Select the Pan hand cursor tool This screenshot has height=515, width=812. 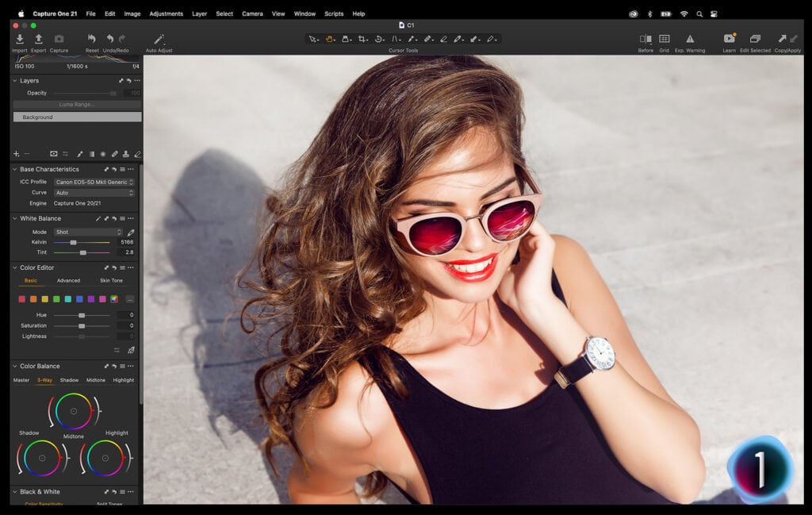coord(329,39)
